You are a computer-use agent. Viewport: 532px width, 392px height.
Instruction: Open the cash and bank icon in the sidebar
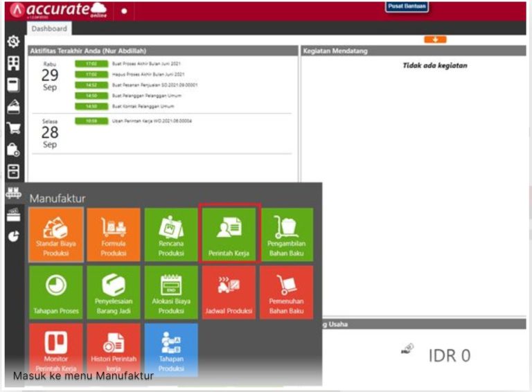coord(14,107)
